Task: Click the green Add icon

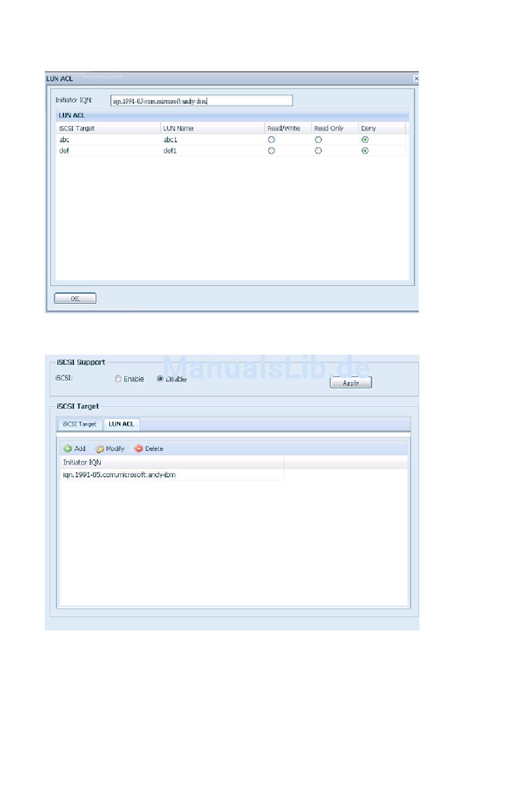Action: [x=68, y=449]
